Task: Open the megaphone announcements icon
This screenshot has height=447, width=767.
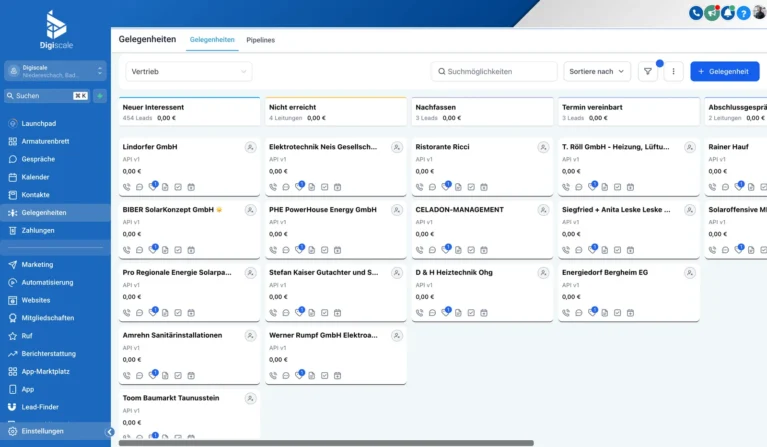Action: pyautogui.click(x=712, y=13)
